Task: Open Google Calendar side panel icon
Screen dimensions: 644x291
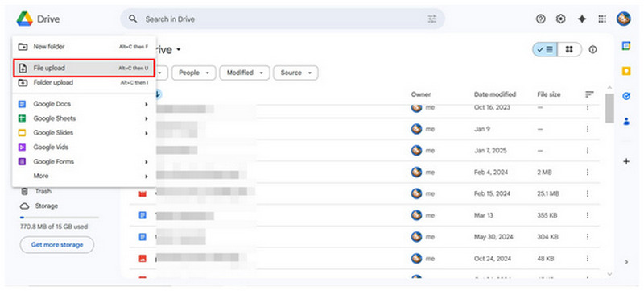Action: click(626, 46)
